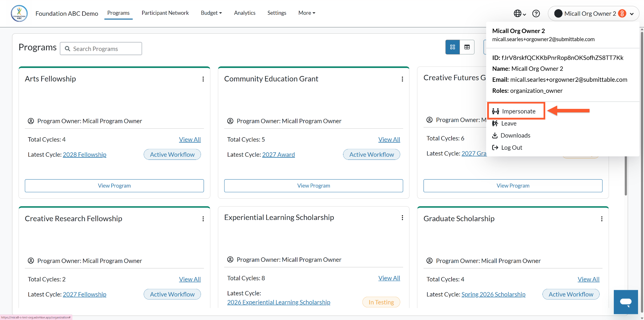Open the 2028 Fellowship cycle link
This screenshot has height=320, width=644.
click(x=85, y=154)
